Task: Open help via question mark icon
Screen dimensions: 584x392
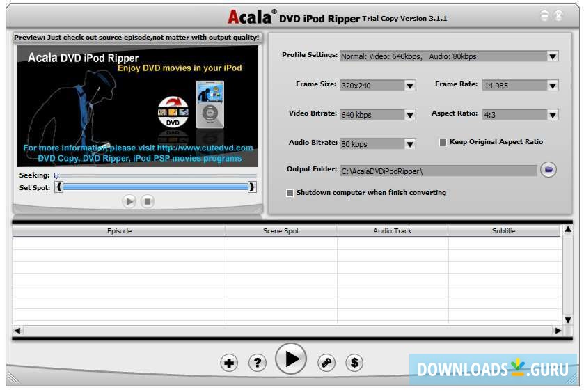Action: [x=258, y=363]
